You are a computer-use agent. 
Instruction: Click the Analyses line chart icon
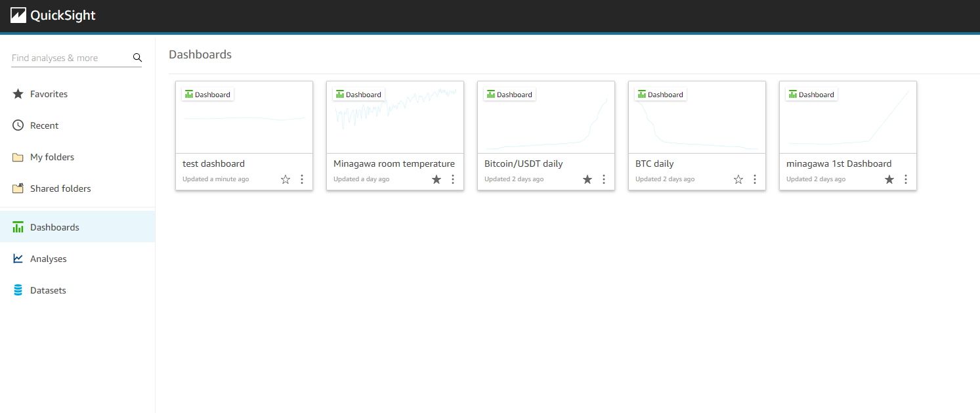tap(18, 259)
